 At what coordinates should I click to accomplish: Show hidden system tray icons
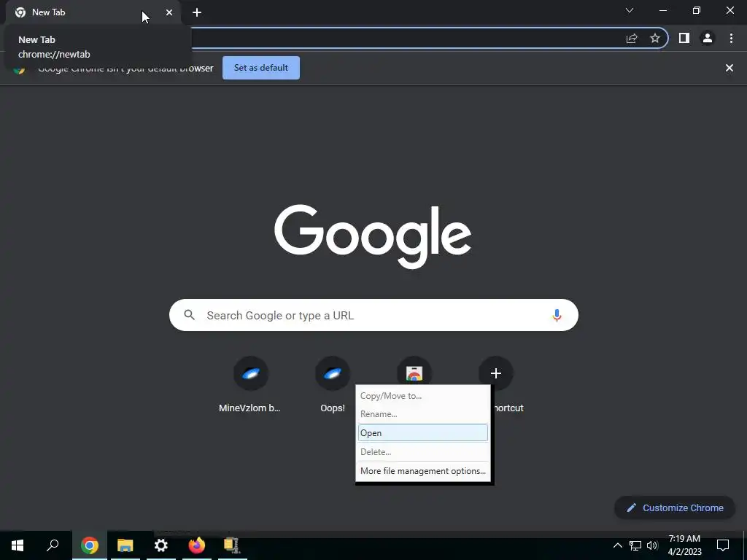[x=617, y=545]
